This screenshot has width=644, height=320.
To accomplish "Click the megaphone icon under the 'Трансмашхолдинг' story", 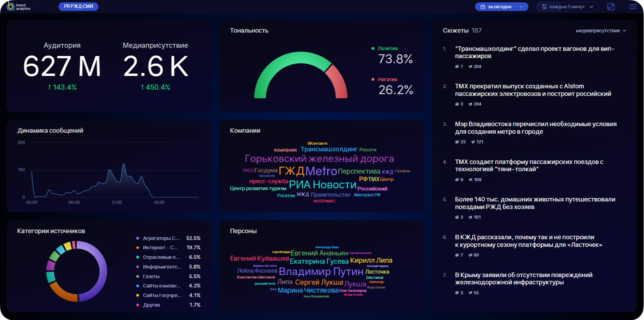I will (x=470, y=67).
